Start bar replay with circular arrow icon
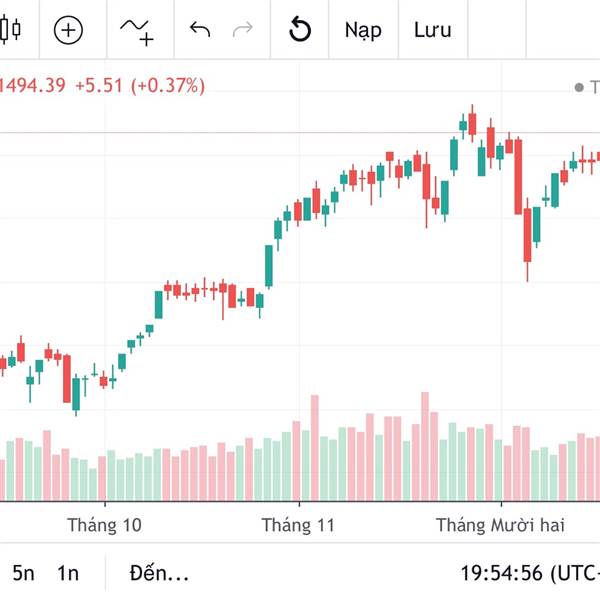Image resolution: width=600 pixels, height=600 pixels. (300, 30)
